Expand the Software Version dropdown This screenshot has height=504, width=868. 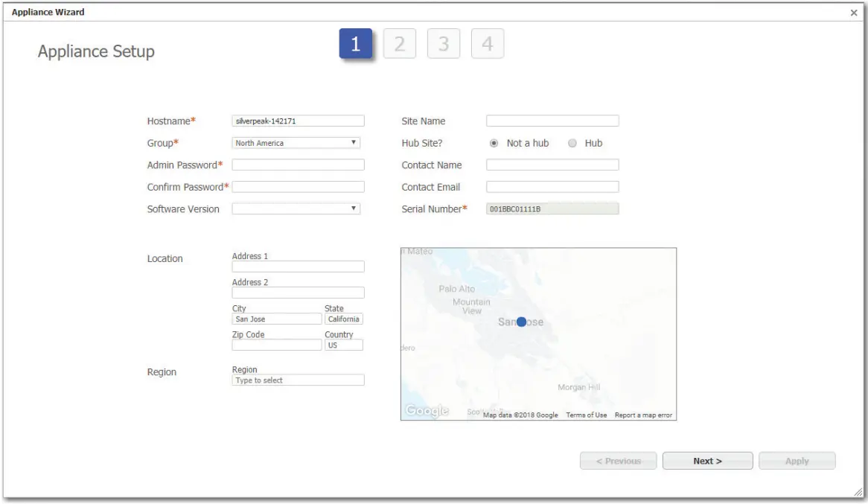(296, 208)
